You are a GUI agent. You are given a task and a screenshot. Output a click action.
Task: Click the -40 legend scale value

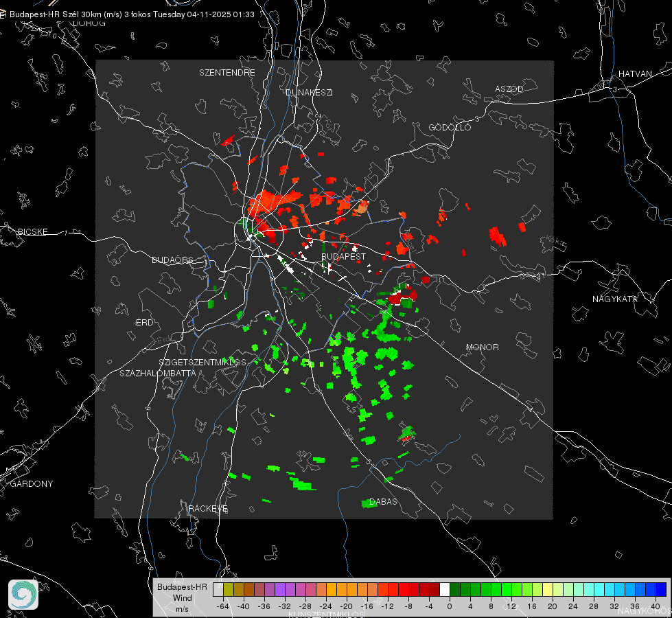(244, 606)
